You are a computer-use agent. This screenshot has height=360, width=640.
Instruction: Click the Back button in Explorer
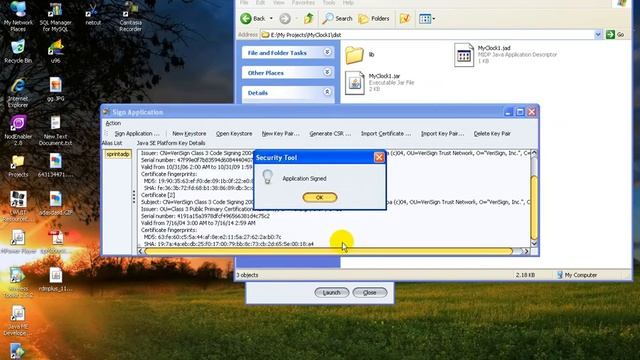pyautogui.click(x=253, y=18)
